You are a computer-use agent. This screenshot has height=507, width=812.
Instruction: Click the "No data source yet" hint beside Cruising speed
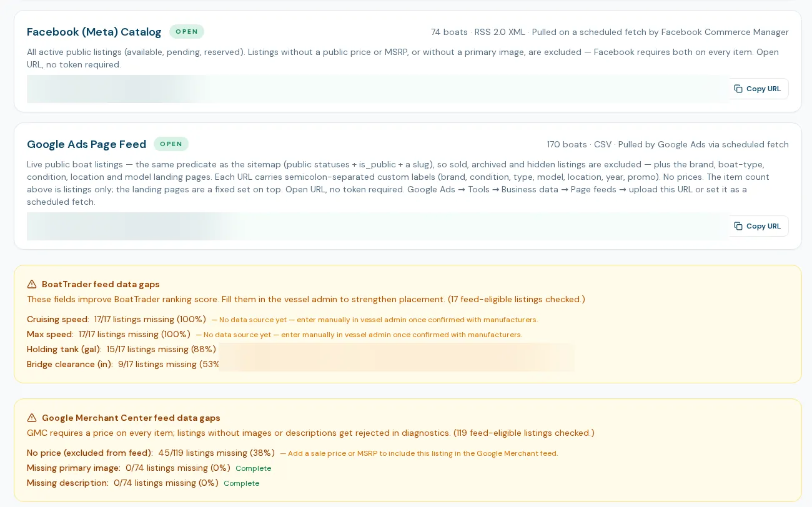coord(375,320)
